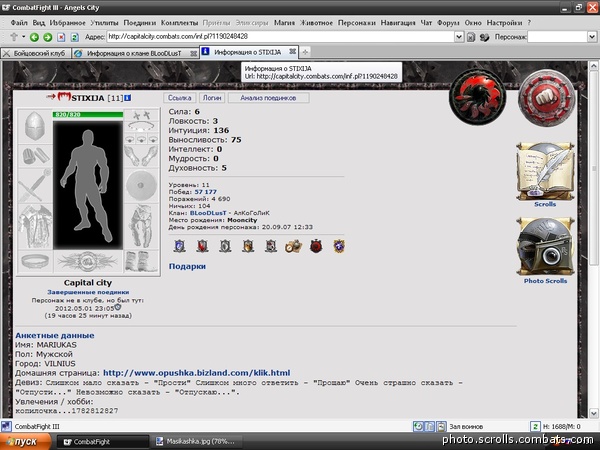Click the Адрес URL input field
The image size is (600, 450).
[280, 37]
